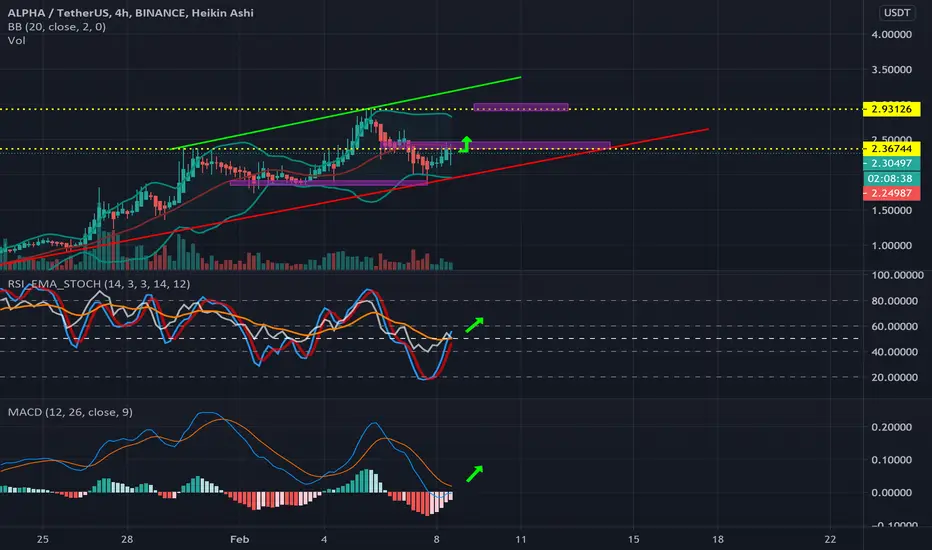The image size is (932, 550).
Task: Click the 40.00000 RSI axis value
Action: click(895, 352)
